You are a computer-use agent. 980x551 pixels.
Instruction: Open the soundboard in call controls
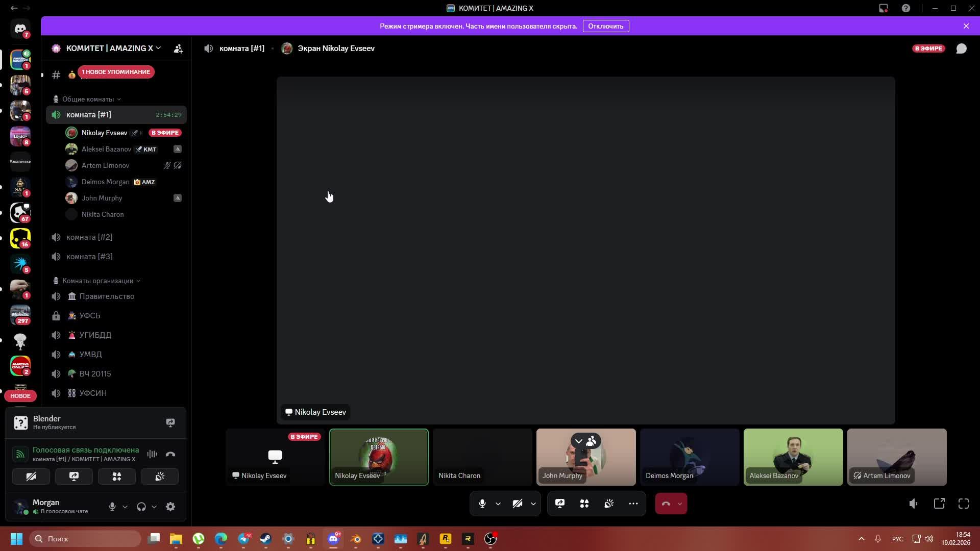[x=609, y=504]
